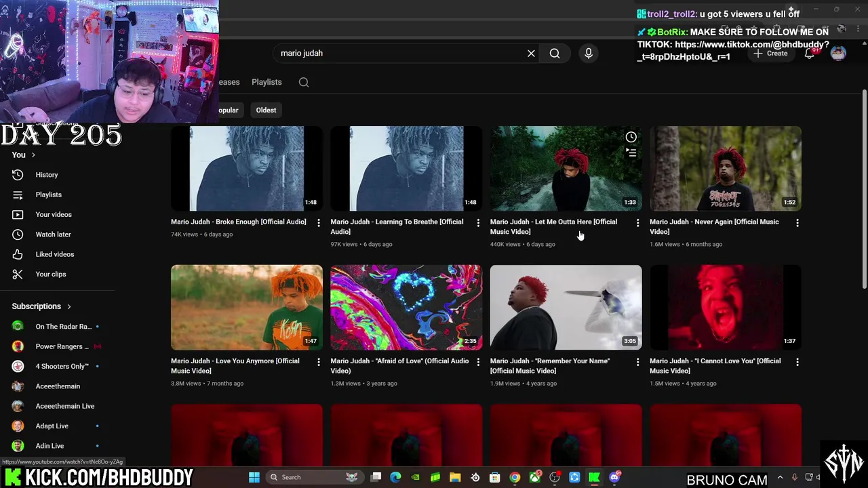Open Microsoft Store from the taskbar
The height and width of the screenshot is (488, 868).
[495, 477]
